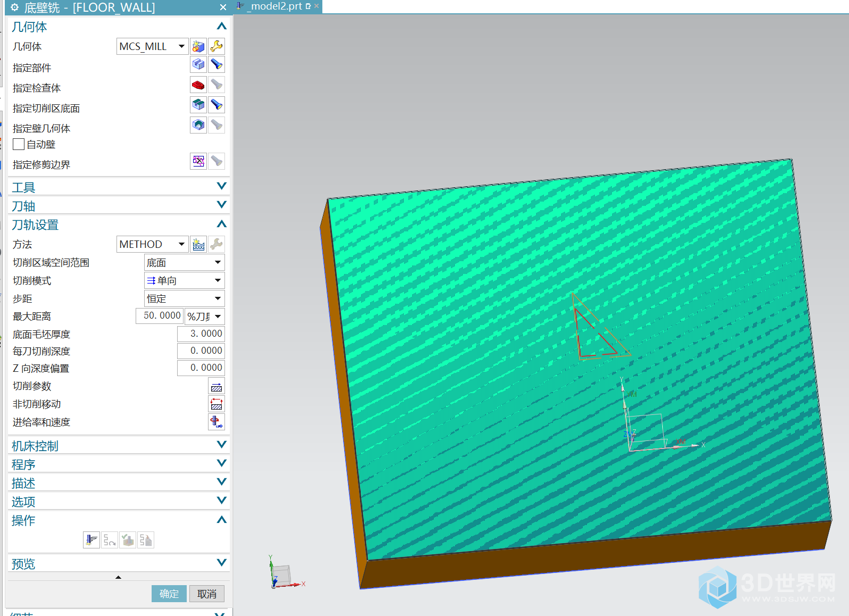
Task: Click the list tool path icon
Action: coord(146,540)
